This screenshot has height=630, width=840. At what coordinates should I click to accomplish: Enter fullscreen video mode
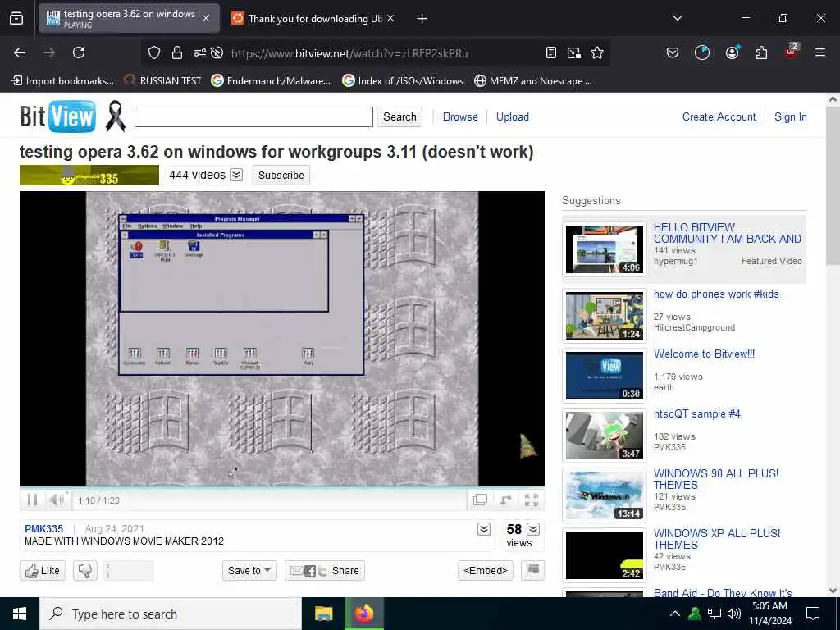click(x=532, y=500)
